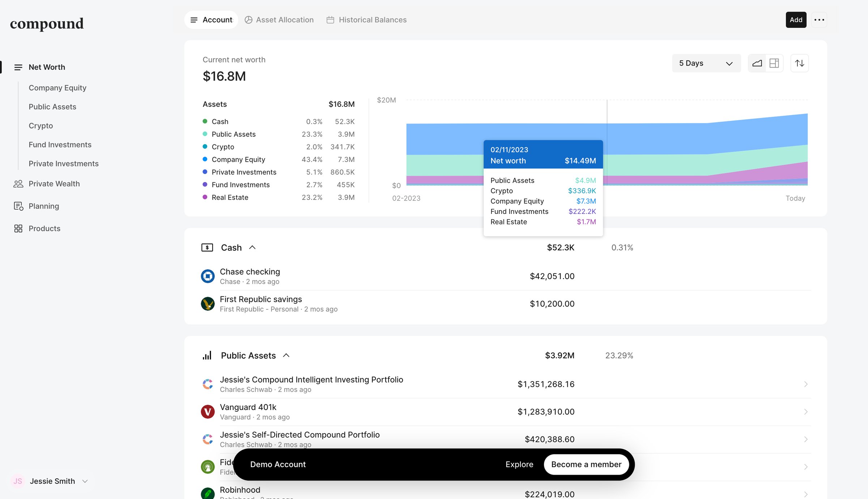Open Net Worth in the sidebar
The width and height of the screenshot is (868, 499).
tap(47, 67)
